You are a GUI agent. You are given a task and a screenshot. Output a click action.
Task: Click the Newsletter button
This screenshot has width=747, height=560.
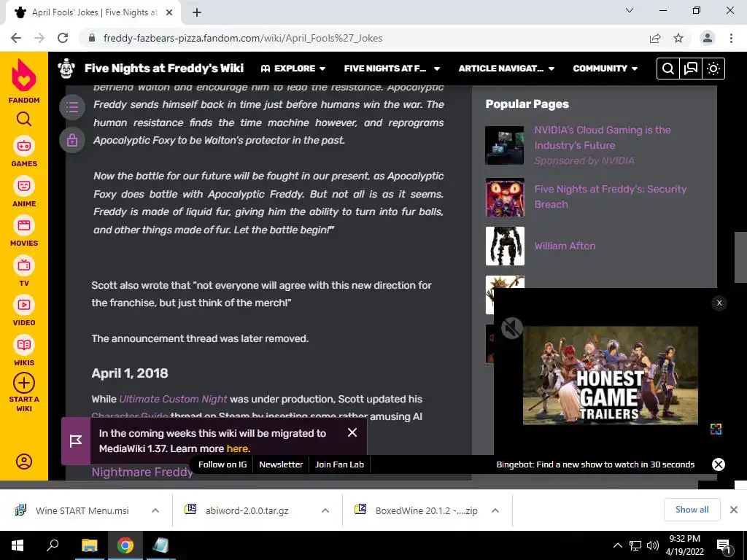pyautogui.click(x=281, y=464)
